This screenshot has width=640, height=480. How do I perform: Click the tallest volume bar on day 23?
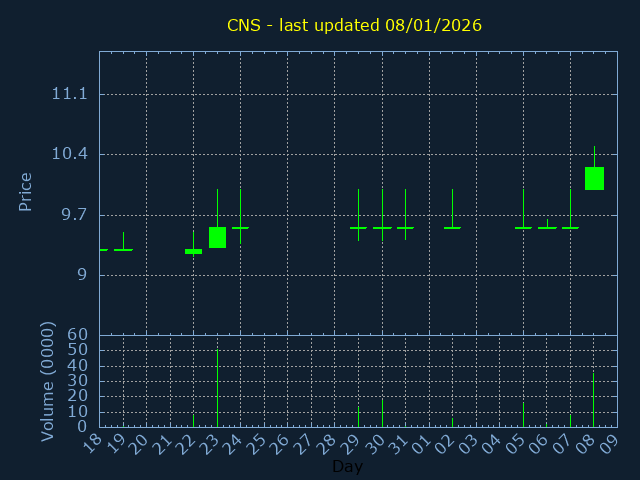click(217, 388)
